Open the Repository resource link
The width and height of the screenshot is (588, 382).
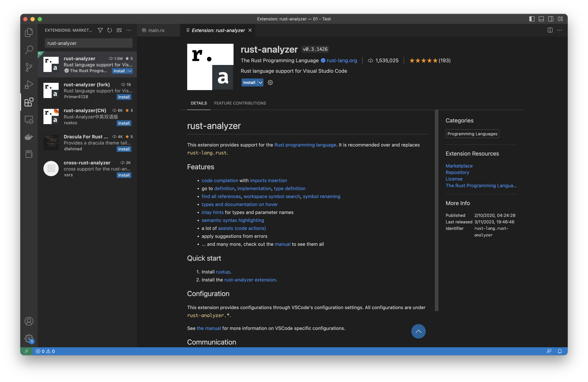(457, 172)
